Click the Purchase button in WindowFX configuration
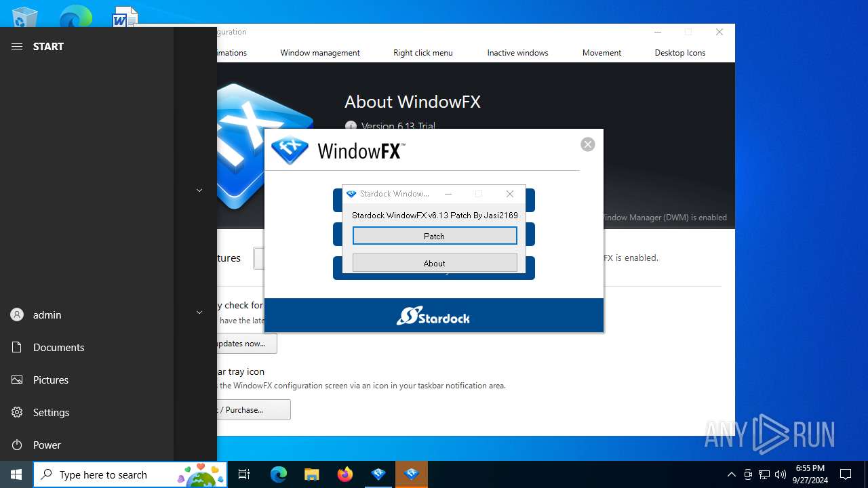 [254, 409]
